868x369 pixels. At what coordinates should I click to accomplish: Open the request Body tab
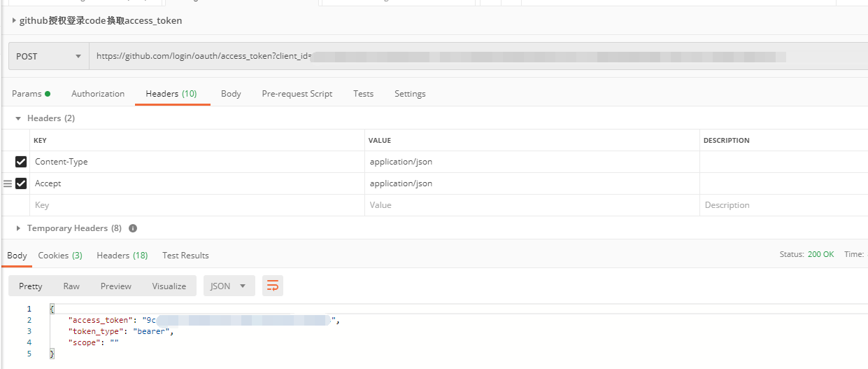pyautogui.click(x=231, y=94)
